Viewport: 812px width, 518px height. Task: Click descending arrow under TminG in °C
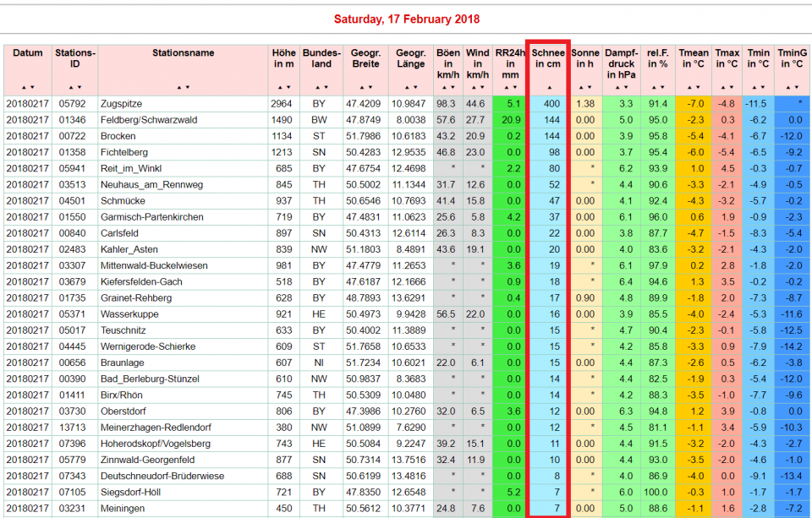tap(796, 87)
